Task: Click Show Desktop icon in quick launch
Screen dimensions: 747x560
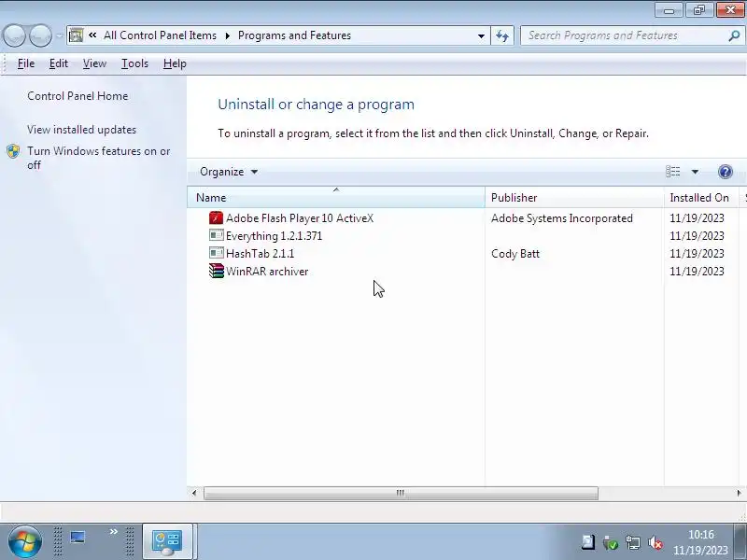Action: (x=78, y=538)
